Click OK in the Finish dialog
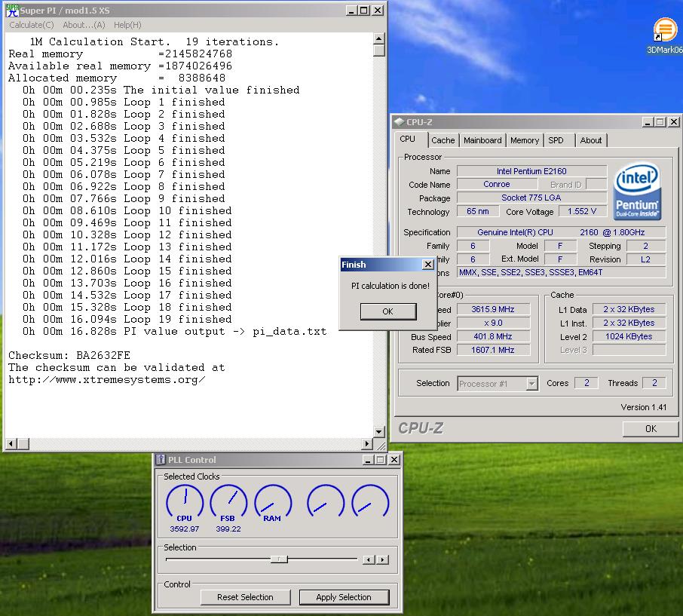Viewport: 683px width, 616px height. [388, 311]
